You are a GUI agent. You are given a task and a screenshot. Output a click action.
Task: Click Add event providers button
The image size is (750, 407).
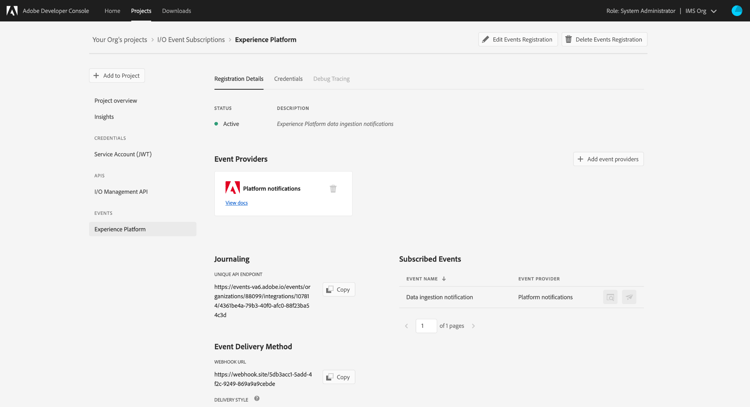[608, 159]
